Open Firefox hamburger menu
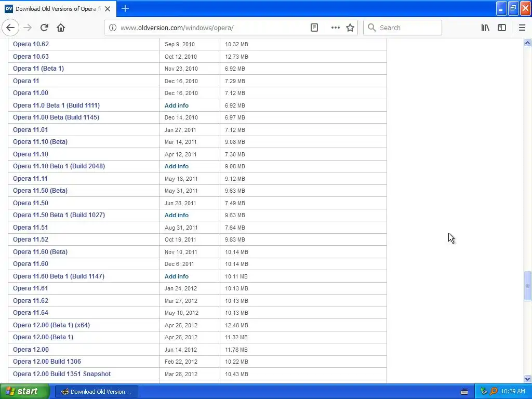The height and width of the screenshot is (399, 532). (x=522, y=28)
